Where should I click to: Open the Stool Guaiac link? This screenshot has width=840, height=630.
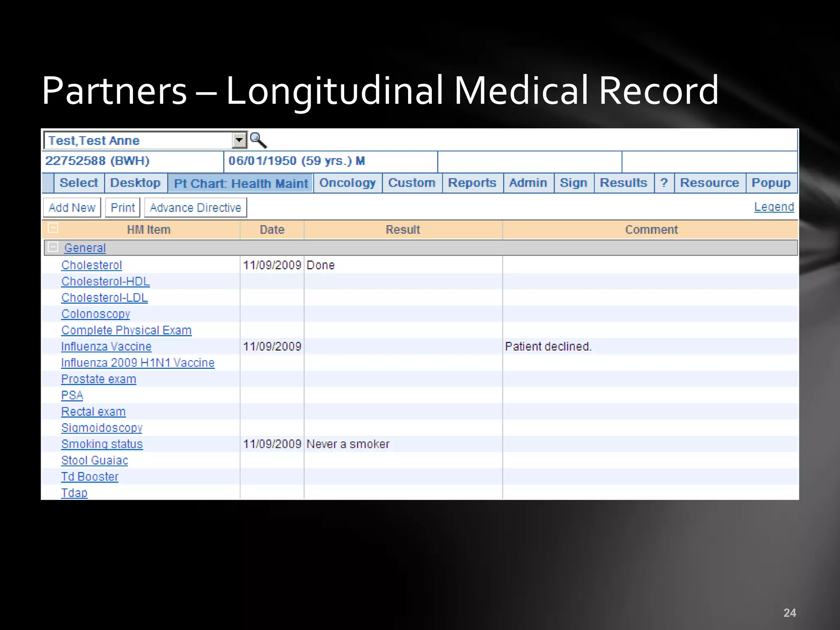click(95, 461)
